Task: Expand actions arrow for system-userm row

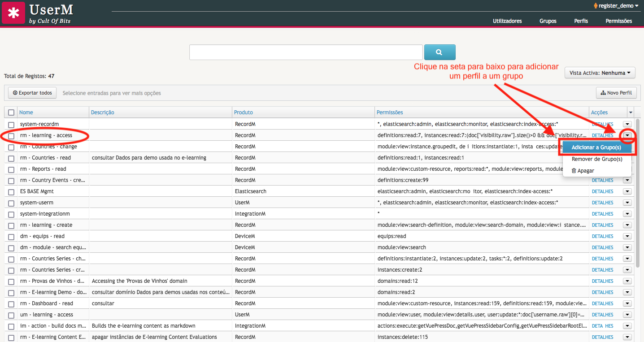Action: 627,203
